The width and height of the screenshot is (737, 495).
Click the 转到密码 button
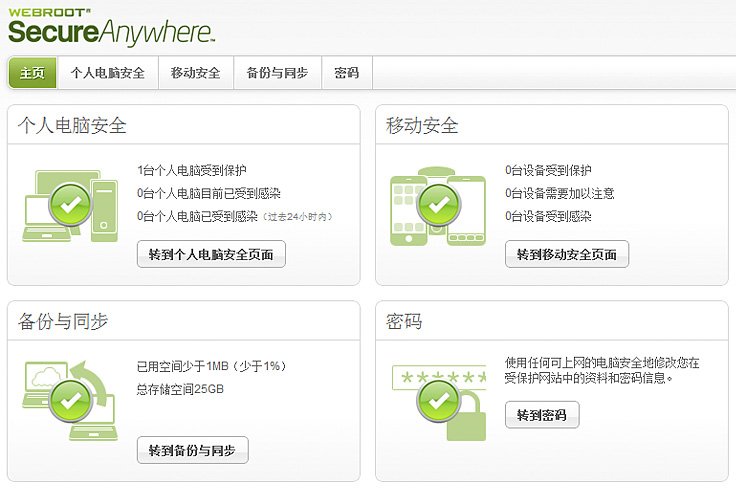pos(542,415)
